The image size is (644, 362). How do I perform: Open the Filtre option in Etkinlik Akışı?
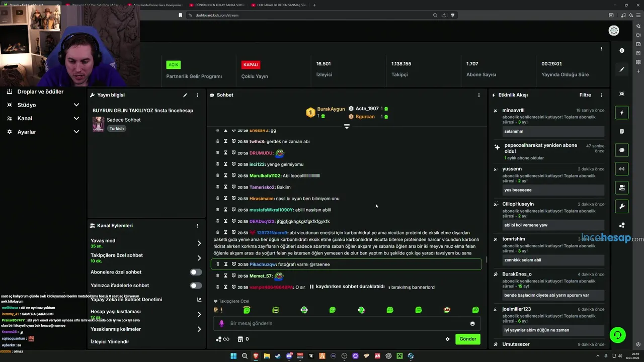[585, 95]
